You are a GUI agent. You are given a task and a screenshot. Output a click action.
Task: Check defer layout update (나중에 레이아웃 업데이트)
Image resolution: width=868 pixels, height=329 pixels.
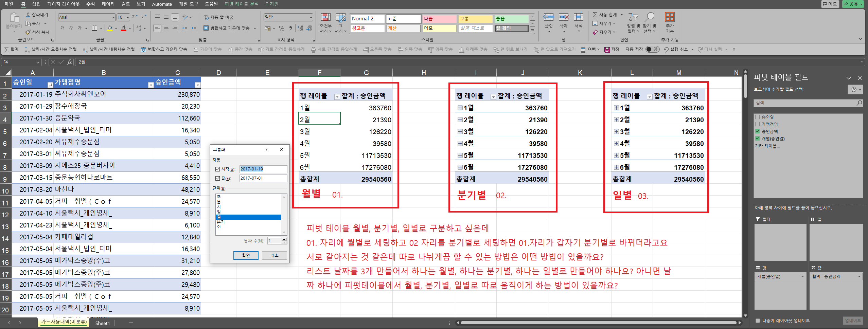[x=758, y=321]
